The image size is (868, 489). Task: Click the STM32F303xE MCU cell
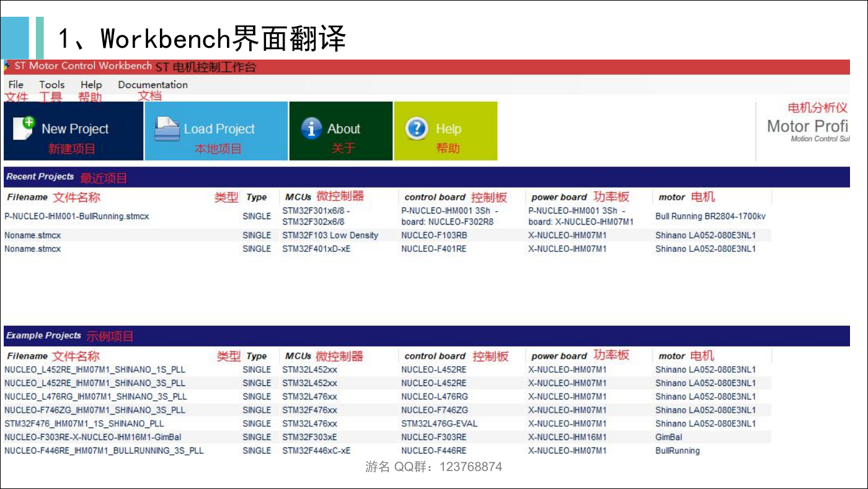pyautogui.click(x=309, y=437)
